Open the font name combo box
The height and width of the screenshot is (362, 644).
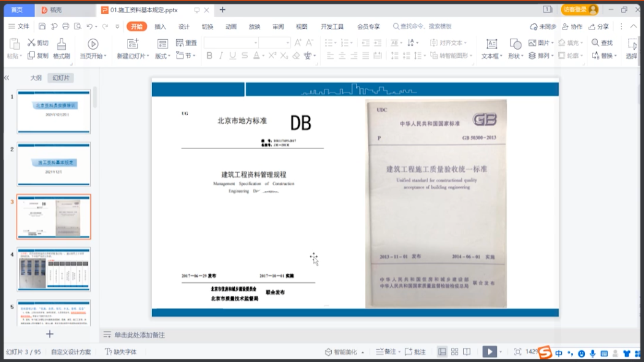click(x=231, y=42)
